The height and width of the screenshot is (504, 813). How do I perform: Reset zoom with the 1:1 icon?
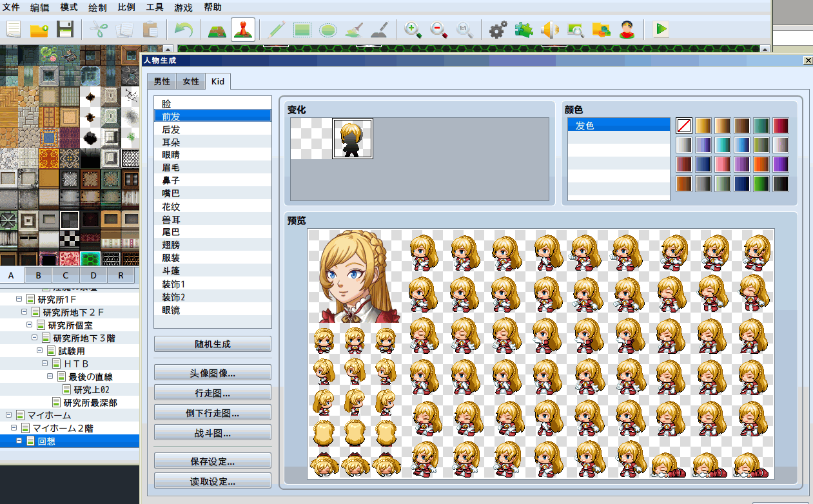click(464, 30)
